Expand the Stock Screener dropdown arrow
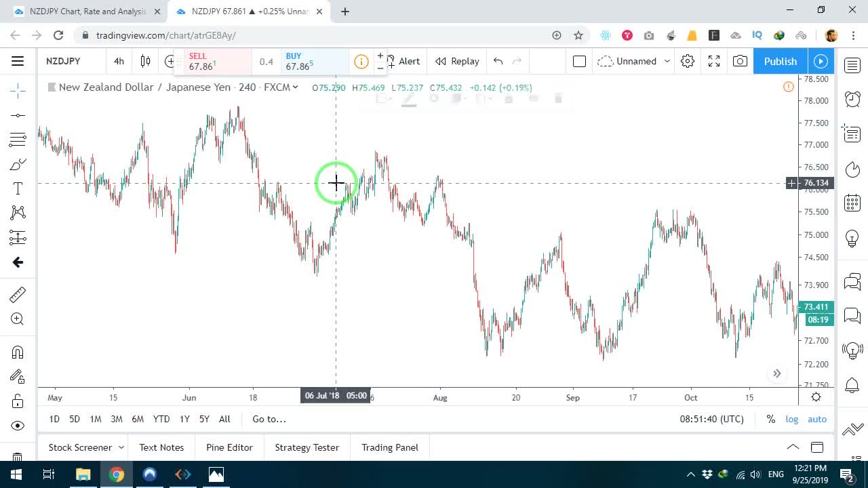Viewport: 868px width, 488px height. tap(121, 447)
